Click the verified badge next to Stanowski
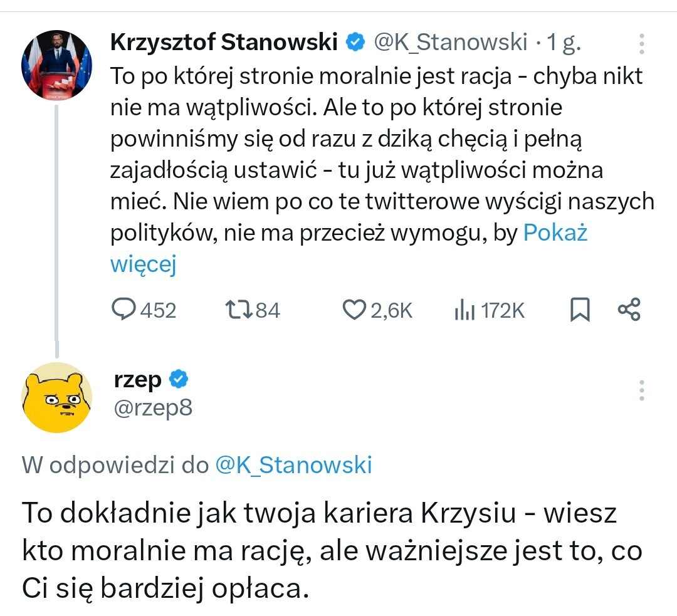The height and width of the screenshot is (616, 677). [355, 43]
